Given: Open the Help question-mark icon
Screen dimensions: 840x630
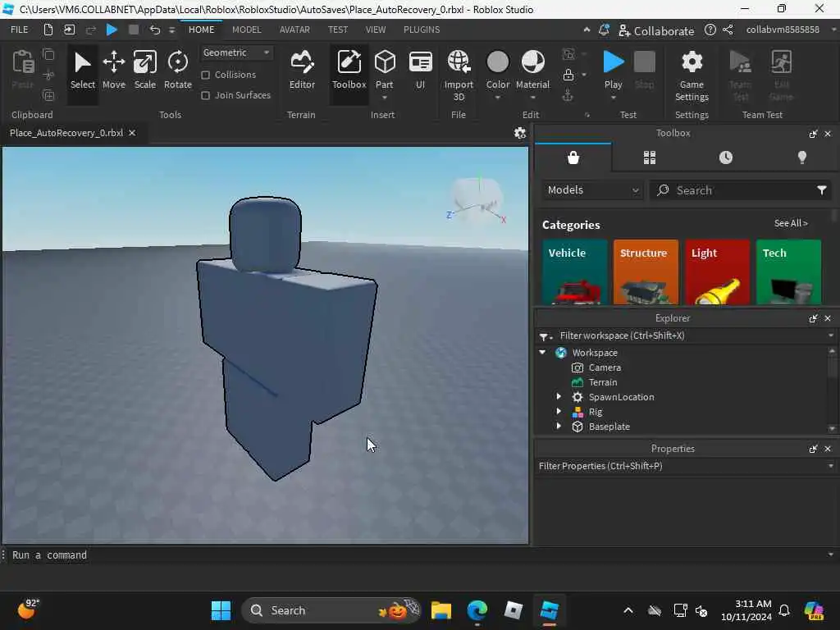Looking at the screenshot, I should pos(710,30).
